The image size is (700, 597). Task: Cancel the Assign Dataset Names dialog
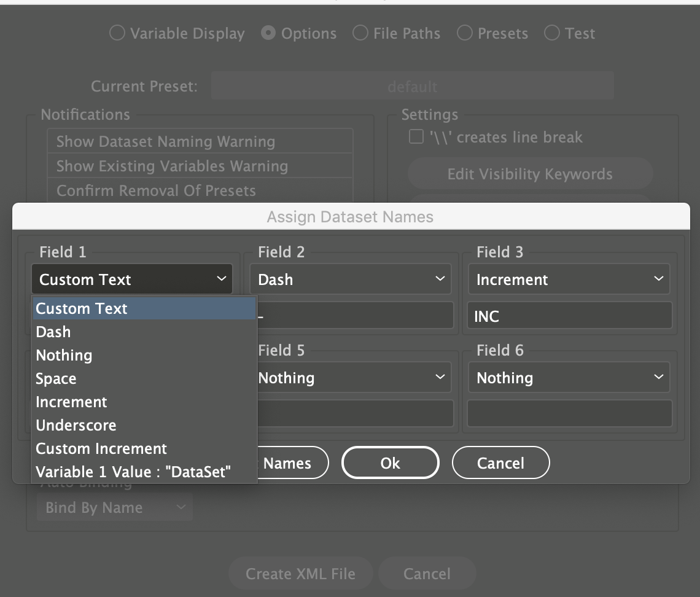pyautogui.click(x=500, y=462)
